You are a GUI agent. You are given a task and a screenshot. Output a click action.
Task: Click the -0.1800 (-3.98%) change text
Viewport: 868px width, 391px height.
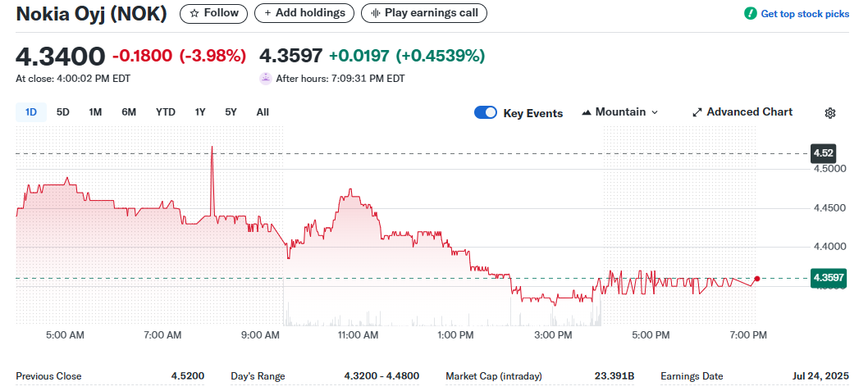[180, 56]
